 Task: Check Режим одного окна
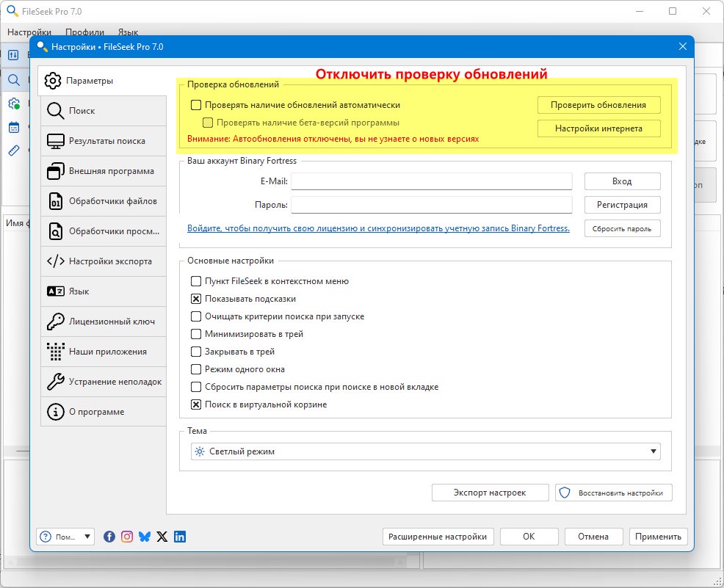(196, 369)
